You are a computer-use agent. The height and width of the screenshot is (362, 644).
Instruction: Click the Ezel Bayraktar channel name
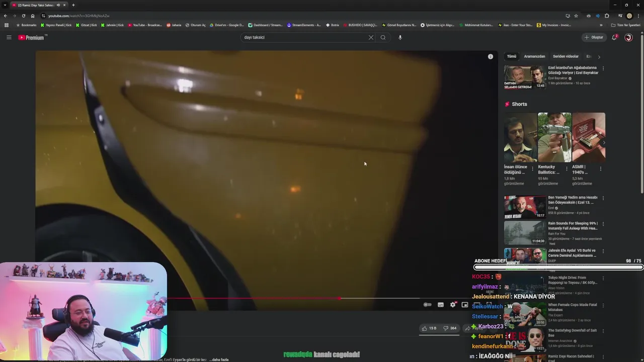click(x=558, y=78)
